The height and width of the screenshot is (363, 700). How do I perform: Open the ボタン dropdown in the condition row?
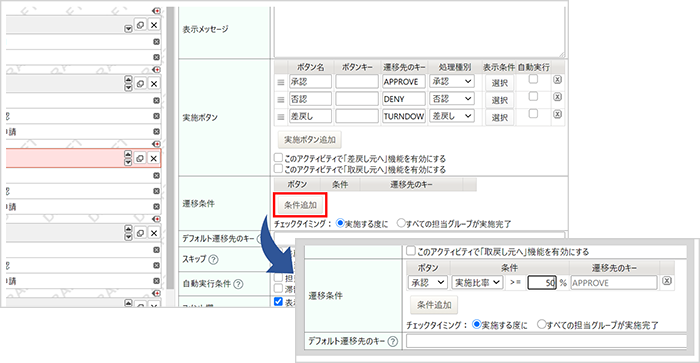point(427,283)
